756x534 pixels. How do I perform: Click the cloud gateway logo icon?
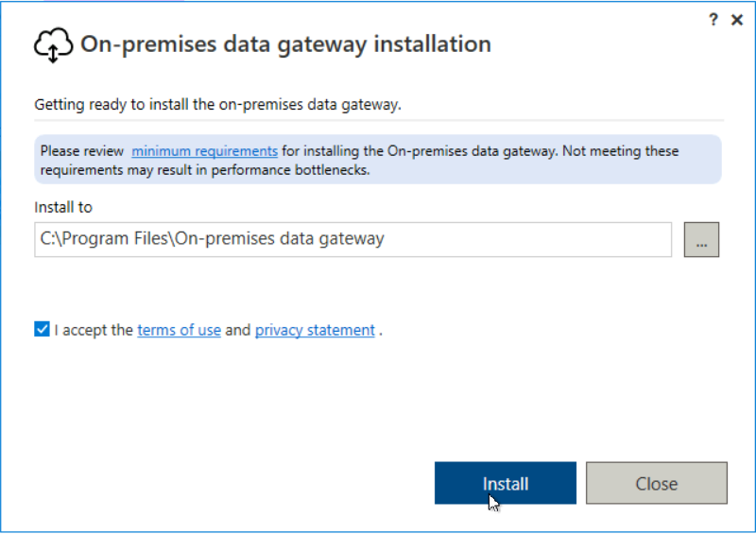pyautogui.click(x=53, y=44)
